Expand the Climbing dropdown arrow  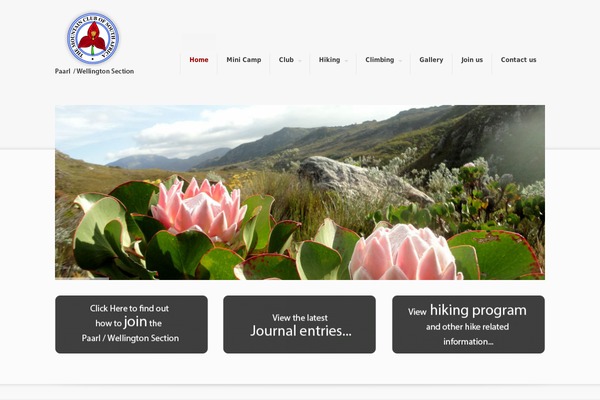tap(400, 61)
